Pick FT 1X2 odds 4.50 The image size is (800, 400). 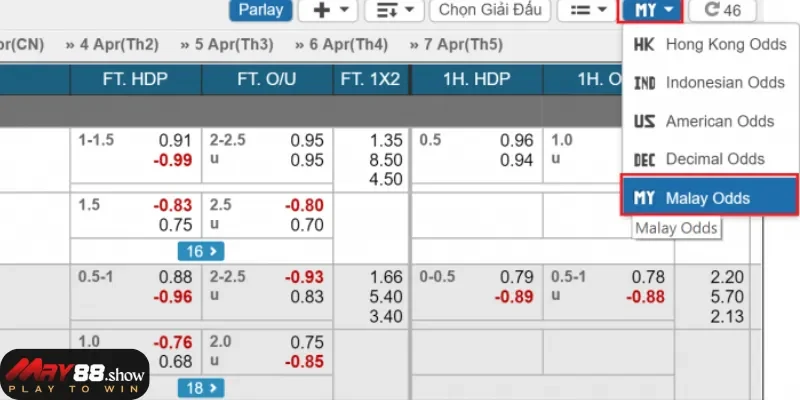click(386, 180)
